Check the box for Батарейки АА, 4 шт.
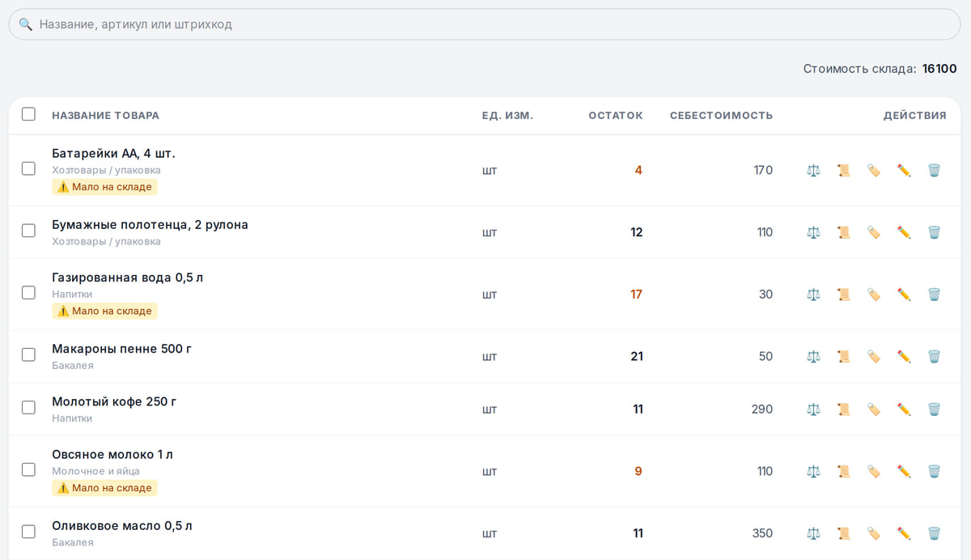 click(28, 168)
